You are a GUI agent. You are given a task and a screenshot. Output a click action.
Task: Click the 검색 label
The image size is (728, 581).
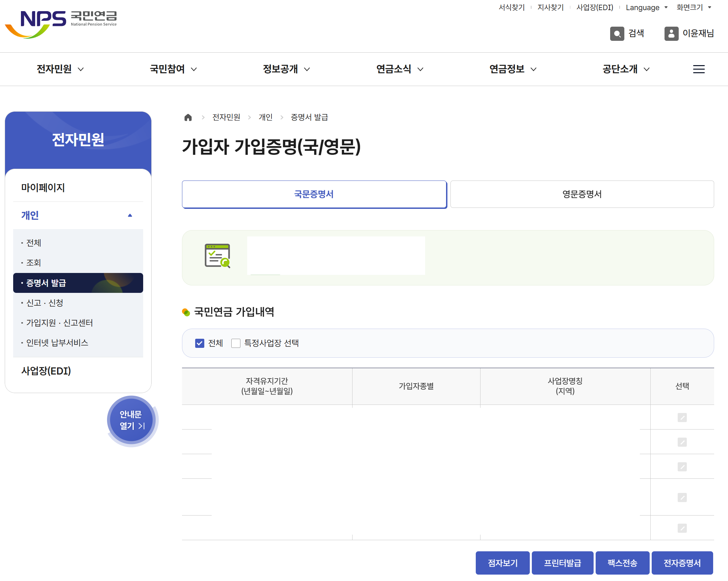[636, 33]
